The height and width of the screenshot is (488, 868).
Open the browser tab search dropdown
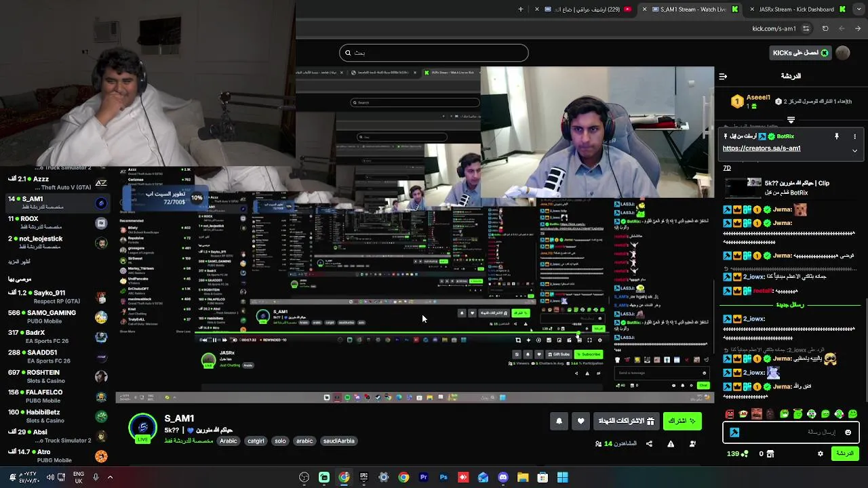tap(857, 9)
